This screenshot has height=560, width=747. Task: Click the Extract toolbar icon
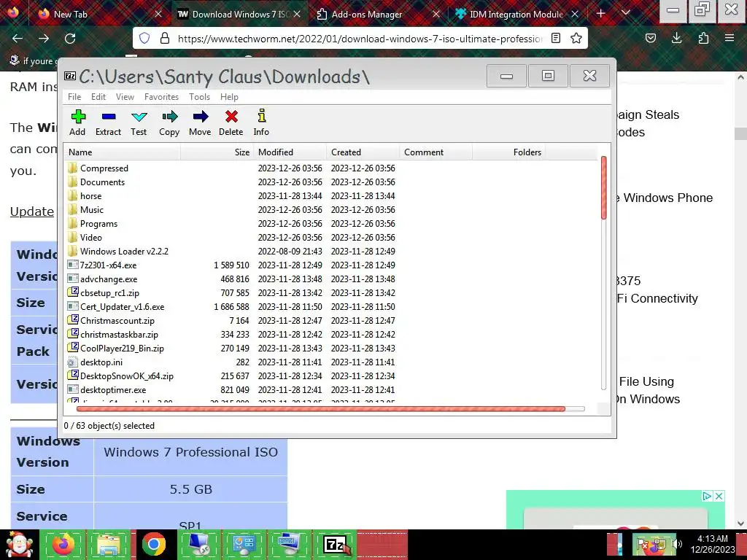(x=108, y=122)
